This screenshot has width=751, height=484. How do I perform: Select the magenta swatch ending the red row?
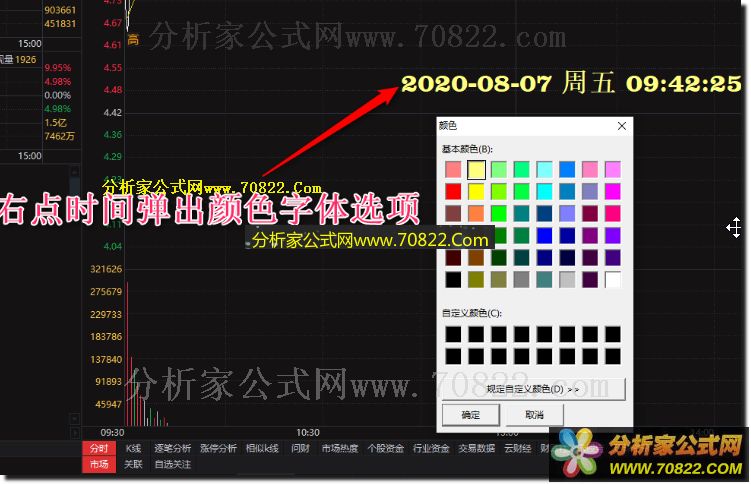click(x=613, y=191)
